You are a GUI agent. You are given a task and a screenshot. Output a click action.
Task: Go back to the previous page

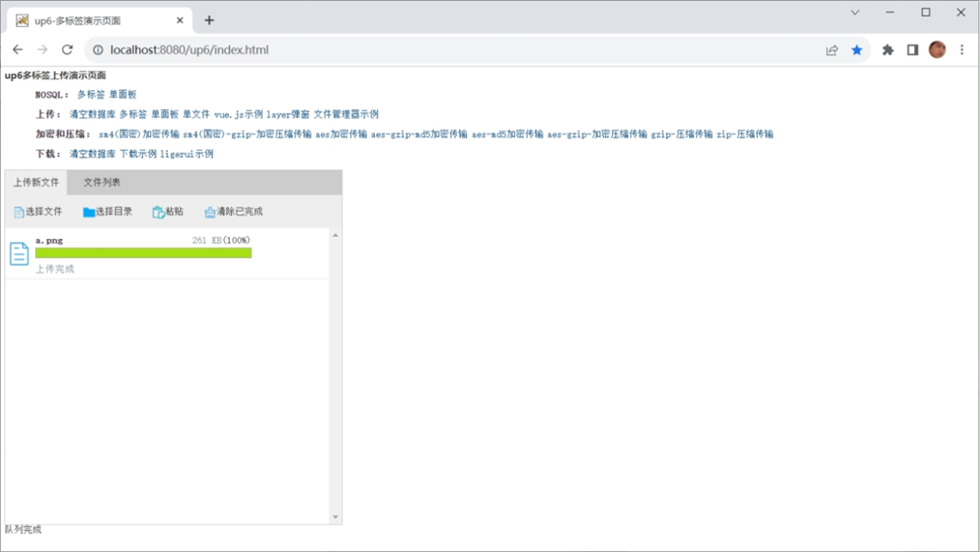point(17,49)
